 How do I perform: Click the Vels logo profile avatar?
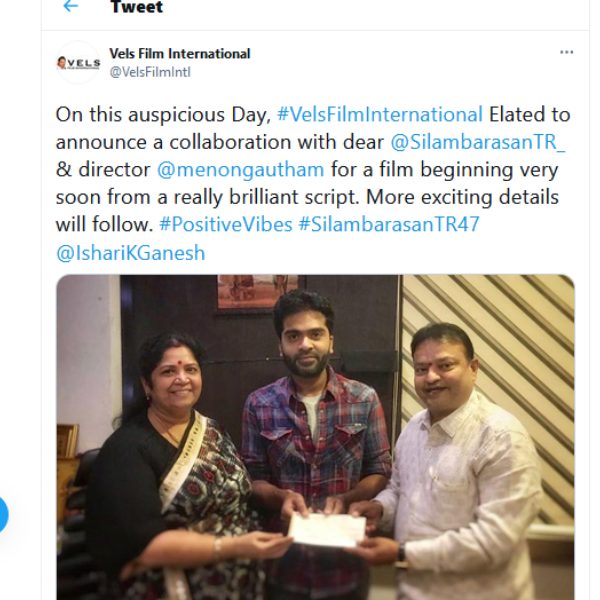(78, 62)
